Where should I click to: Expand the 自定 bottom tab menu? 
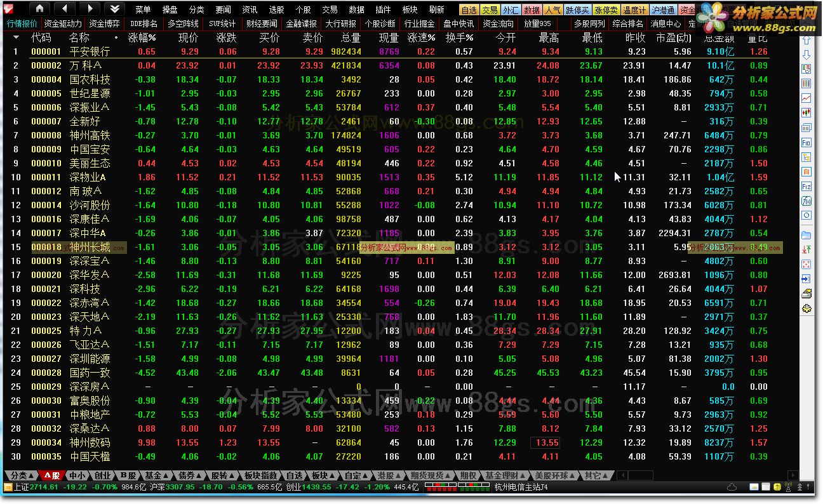[356, 475]
